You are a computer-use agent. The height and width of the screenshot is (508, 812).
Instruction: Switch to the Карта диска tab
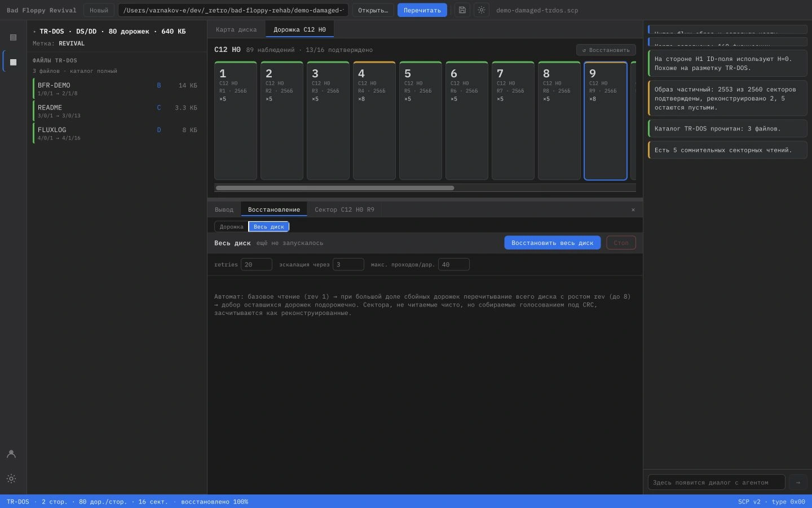coord(236,29)
